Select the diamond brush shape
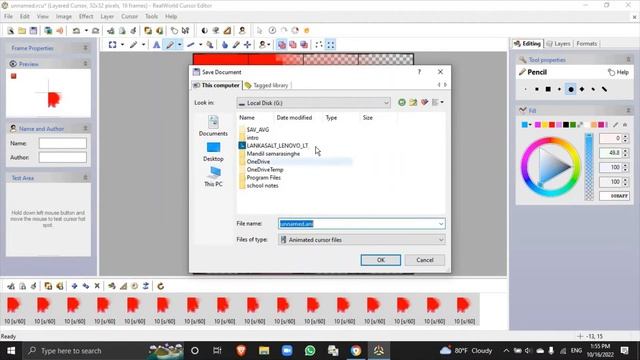 pos(582,89)
